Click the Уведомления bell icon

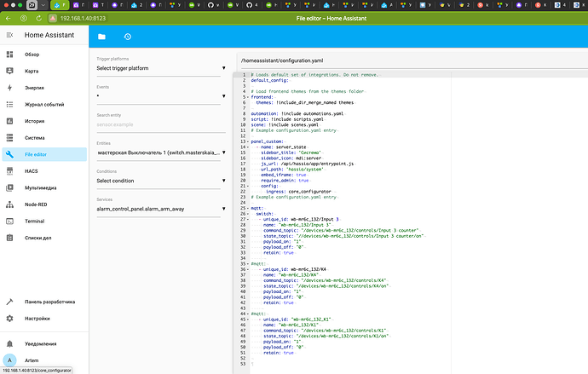point(9,343)
